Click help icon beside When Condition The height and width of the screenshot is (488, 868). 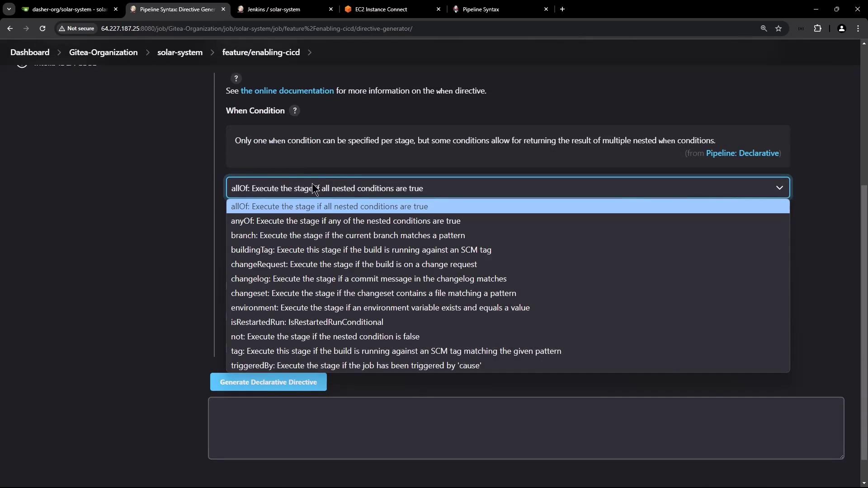[x=295, y=111]
